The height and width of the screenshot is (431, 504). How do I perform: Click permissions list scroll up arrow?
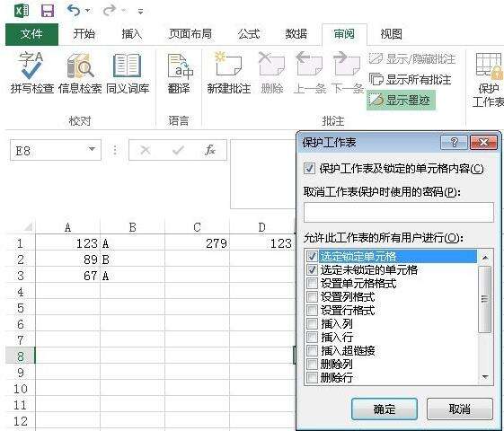(x=485, y=257)
